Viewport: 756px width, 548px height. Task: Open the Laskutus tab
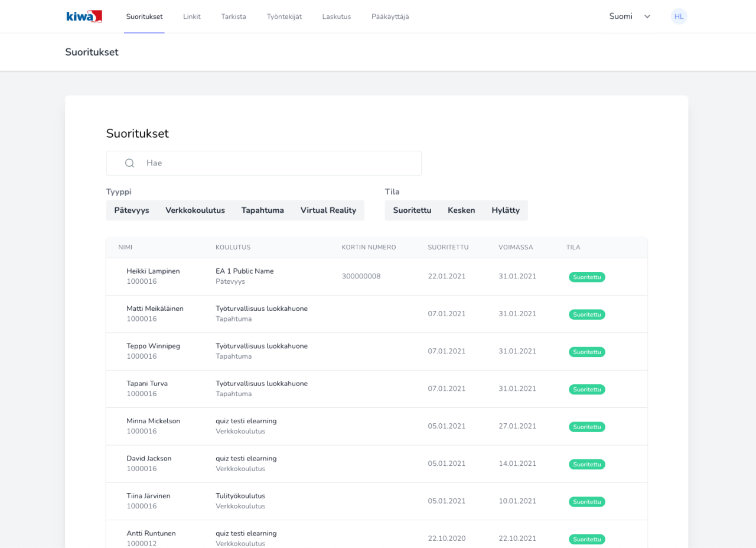(337, 17)
